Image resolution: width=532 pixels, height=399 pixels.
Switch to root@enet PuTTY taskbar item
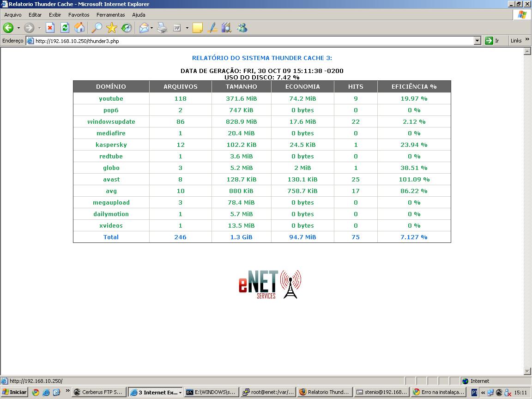tap(268, 392)
